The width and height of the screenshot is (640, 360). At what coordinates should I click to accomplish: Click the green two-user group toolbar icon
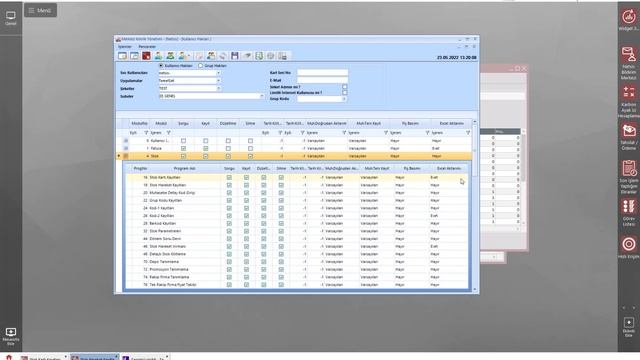click(x=170, y=56)
